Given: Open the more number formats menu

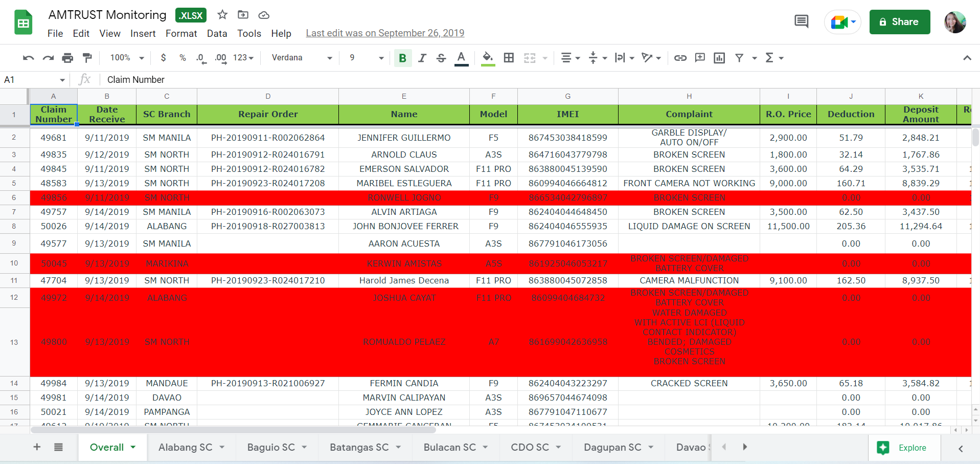Looking at the screenshot, I should click(x=243, y=58).
